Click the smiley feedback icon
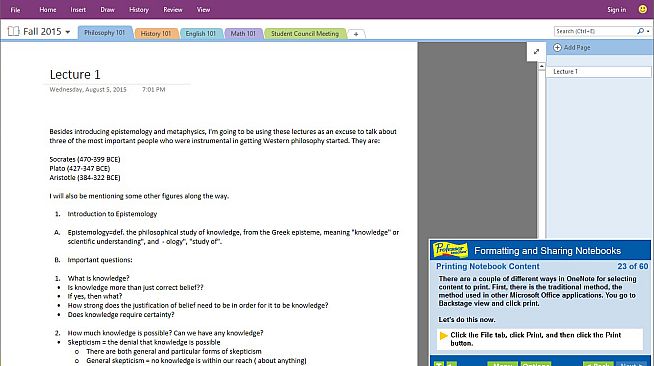The image size is (654, 366). click(643, 9)
